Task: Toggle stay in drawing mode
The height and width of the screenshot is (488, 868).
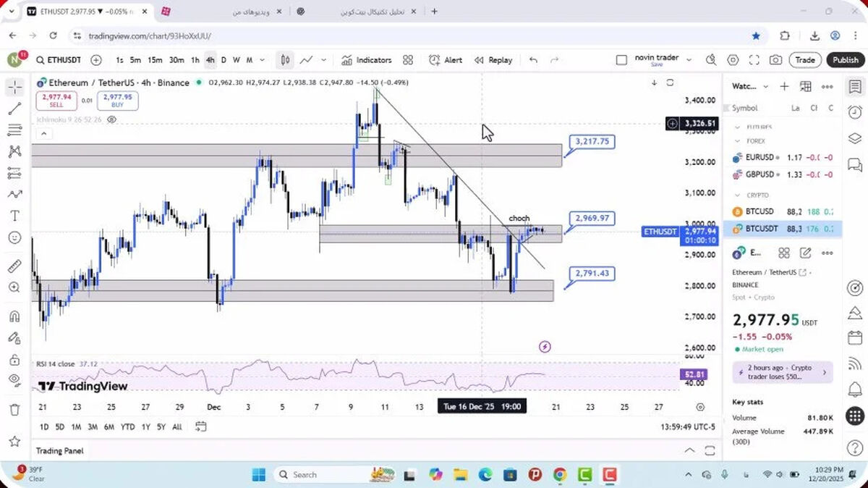Action: (x=14, y=337)
